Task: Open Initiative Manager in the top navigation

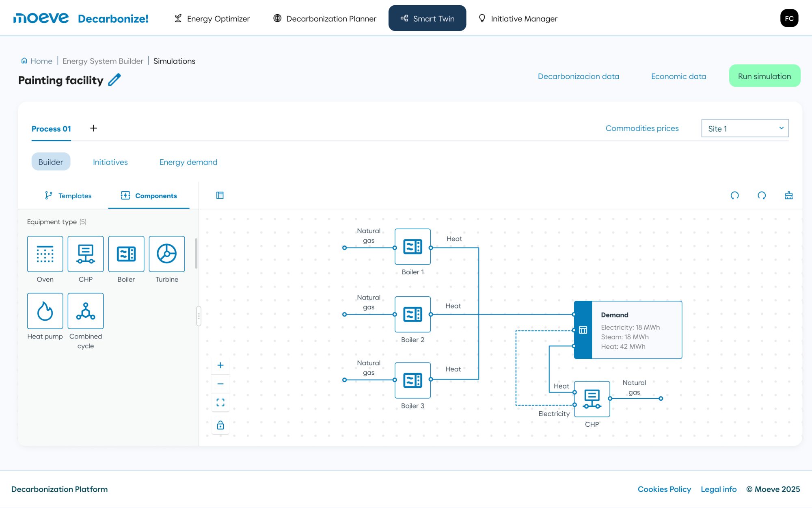Action: pyautogui.click(x=518, y=18)
